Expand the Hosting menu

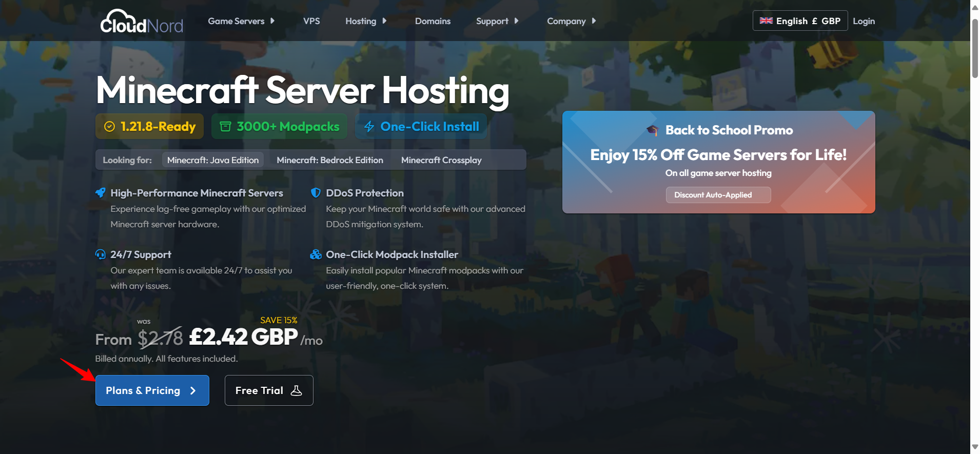coord(366,21)
